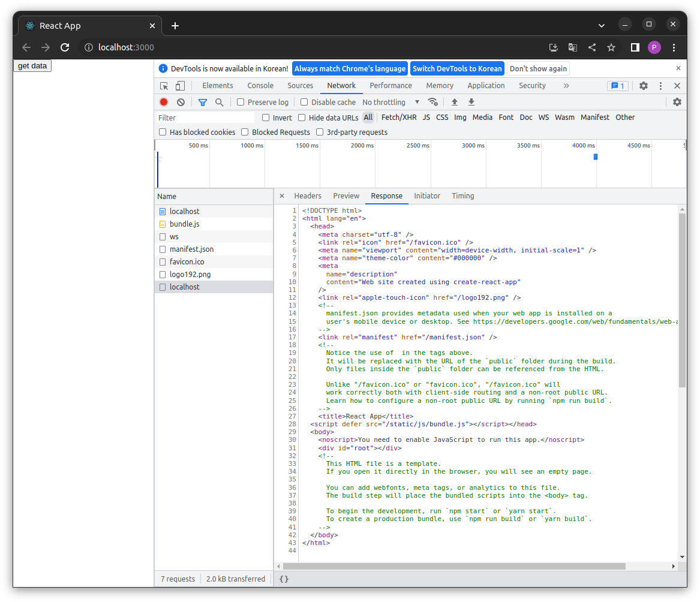The image size is (700, 602).
Task: Click the response horizontal scrollbar
Action: pos(454,566)
